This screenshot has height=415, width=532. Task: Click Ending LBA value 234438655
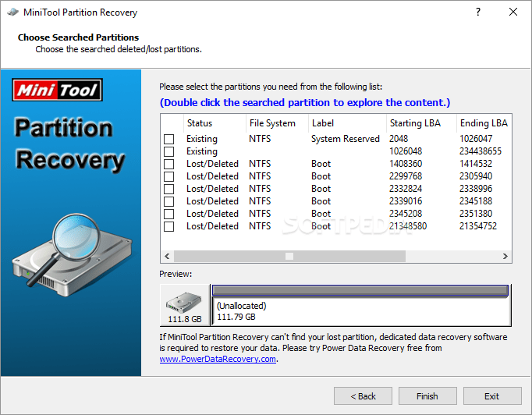point(480,151)
